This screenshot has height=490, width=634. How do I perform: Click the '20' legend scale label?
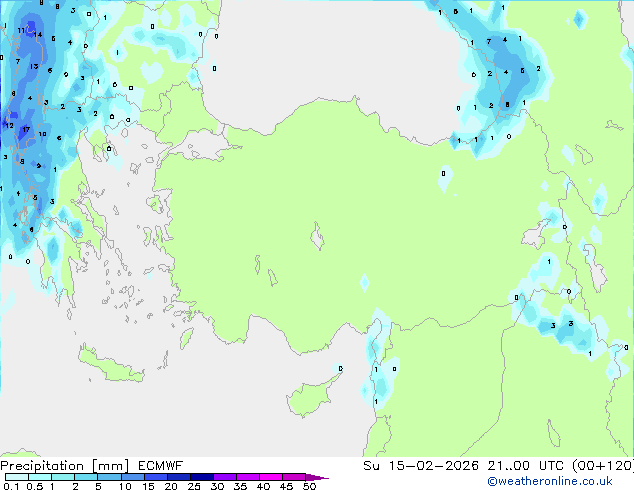[171, 486]
